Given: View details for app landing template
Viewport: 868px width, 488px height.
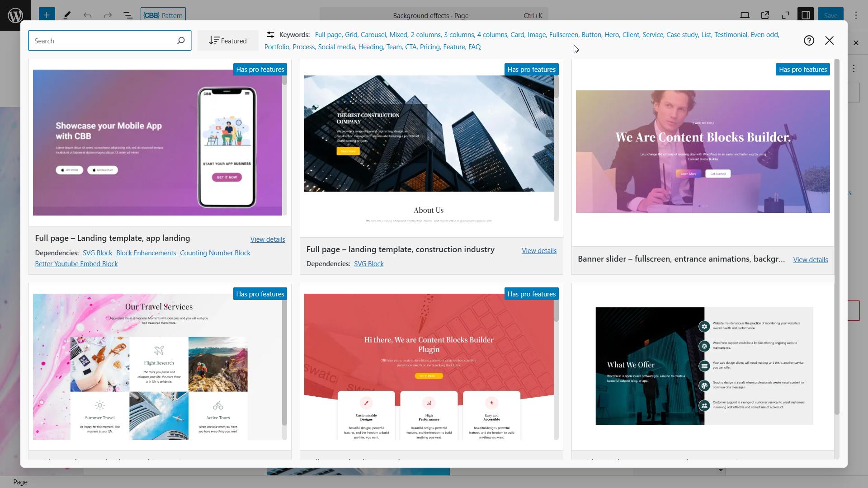Looking at the screenshot, I should click(268, 239).
